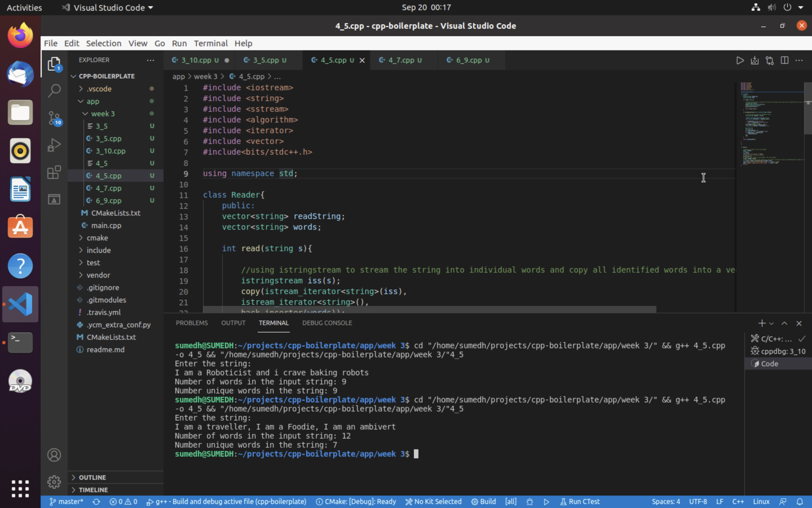Open Thunderbird mail from the dock

click(x=20, y=74)
